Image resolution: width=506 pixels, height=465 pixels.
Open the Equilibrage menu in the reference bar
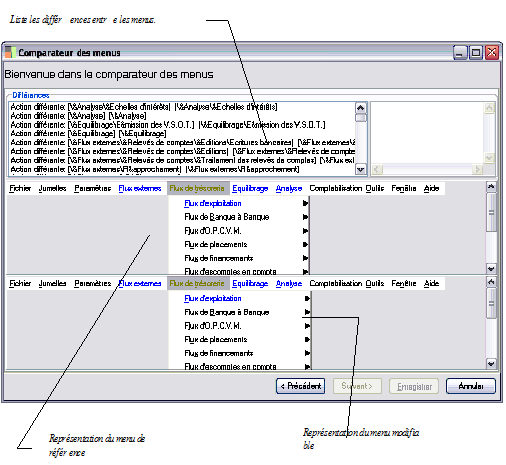click(x=250, y=188)
